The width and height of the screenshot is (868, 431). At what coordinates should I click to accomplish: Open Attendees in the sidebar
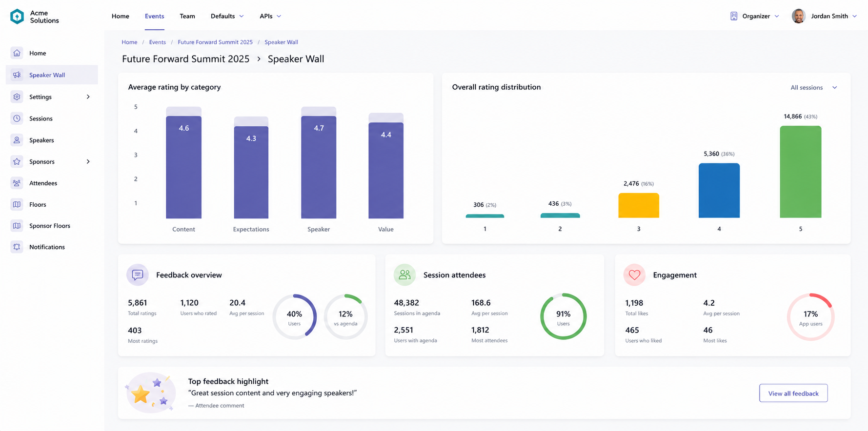point(52,183)
